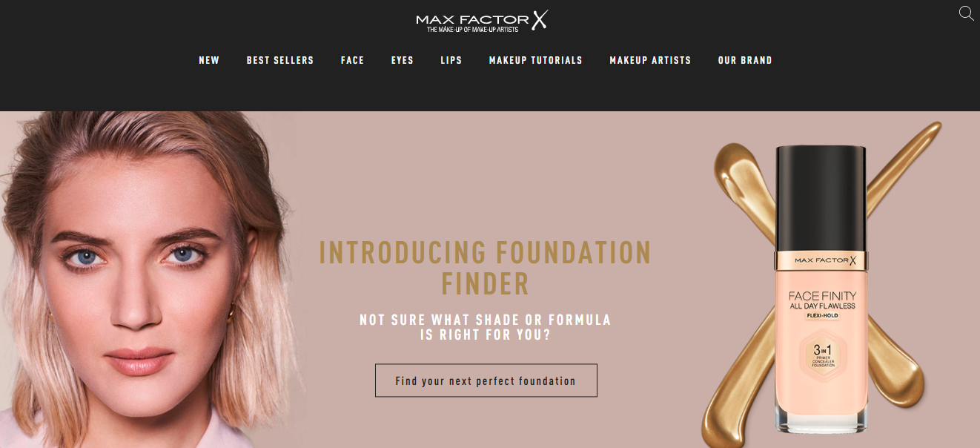Click the 3 in 1 hexagon badge on bottle
This screenshot has width=980, height=448.
tap(821, 352)
